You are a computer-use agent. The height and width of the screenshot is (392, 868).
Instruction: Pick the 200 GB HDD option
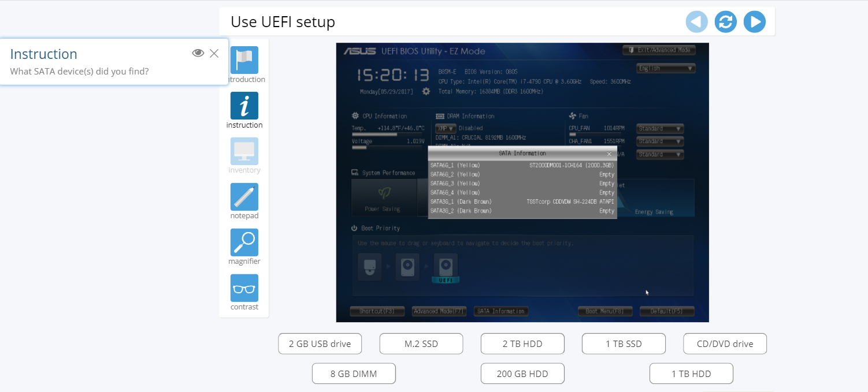[522, 374]
